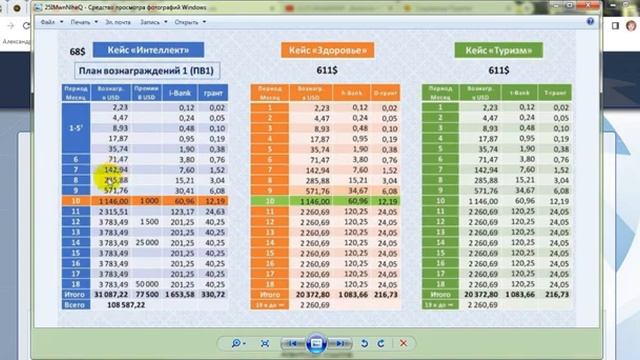Go to the previous photo
The width and height of the screenshot is (640, 360).
[x=292, y=343]
